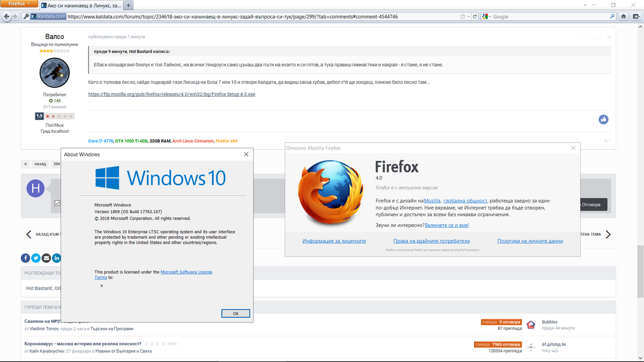This screenshot has width=644, height=362.
Task: Open page 2 of Коронавирус topic
Action: [151, 344]
